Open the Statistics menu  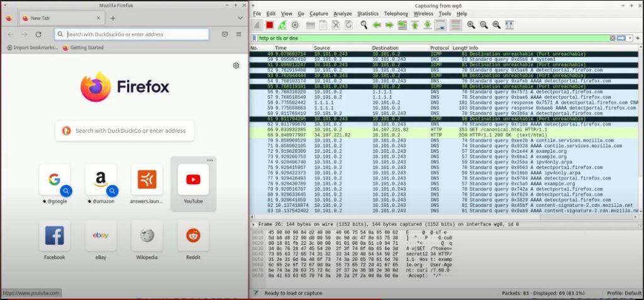(367, 14)
